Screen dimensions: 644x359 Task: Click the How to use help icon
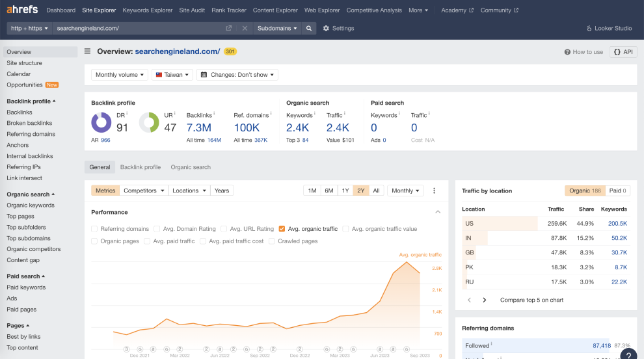pyautogui.click(x=567, y=52)
